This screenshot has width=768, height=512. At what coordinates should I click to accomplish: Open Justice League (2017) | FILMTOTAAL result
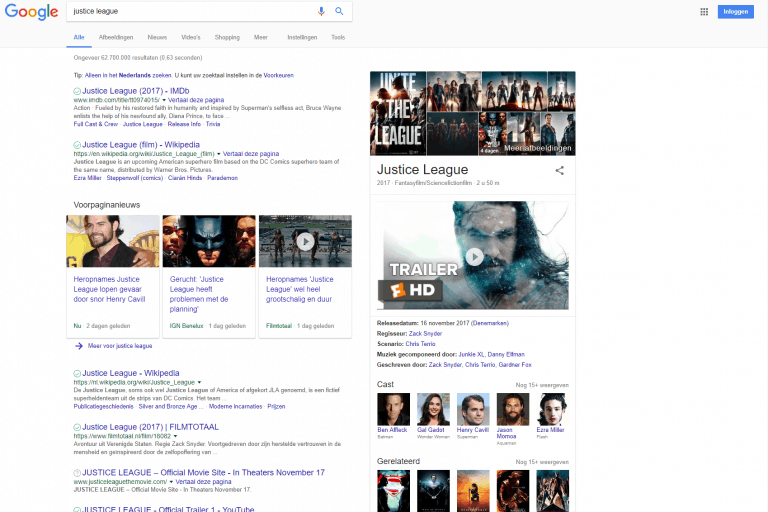pyautogui.click(x=150, y=427)
